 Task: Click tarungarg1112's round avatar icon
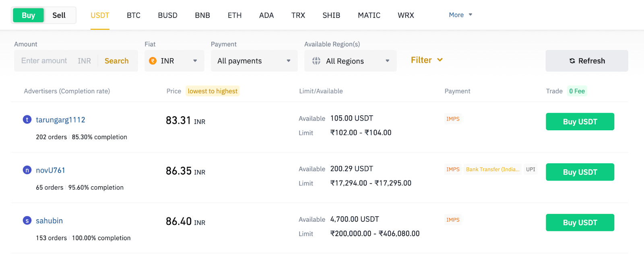pos(27,119)
